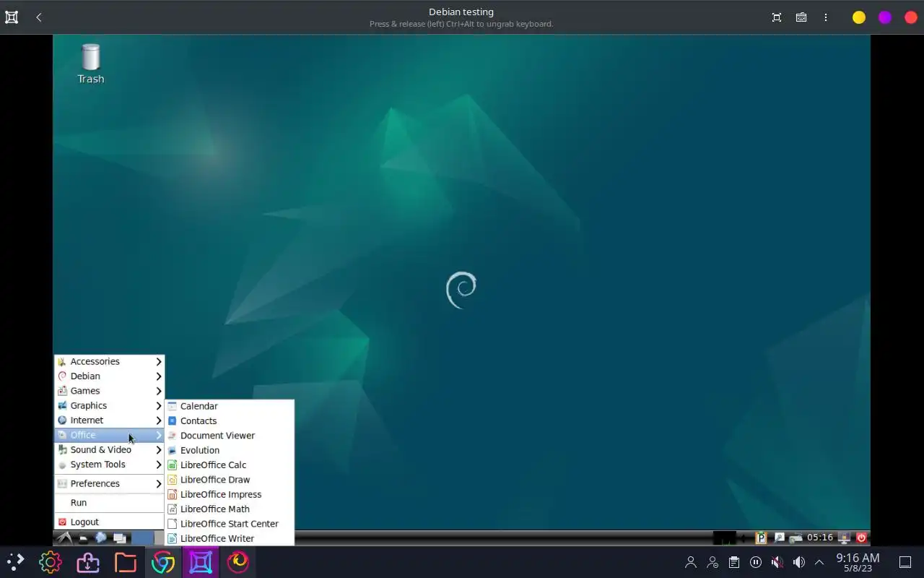Image resolution: width=924 pixels, height=578 pixels.
Task: Click the media pause tray button
Action: click(756, 562)
